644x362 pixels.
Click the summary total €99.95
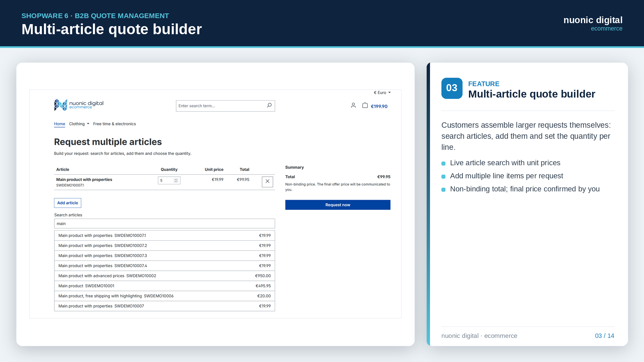(x=384, y=177)
